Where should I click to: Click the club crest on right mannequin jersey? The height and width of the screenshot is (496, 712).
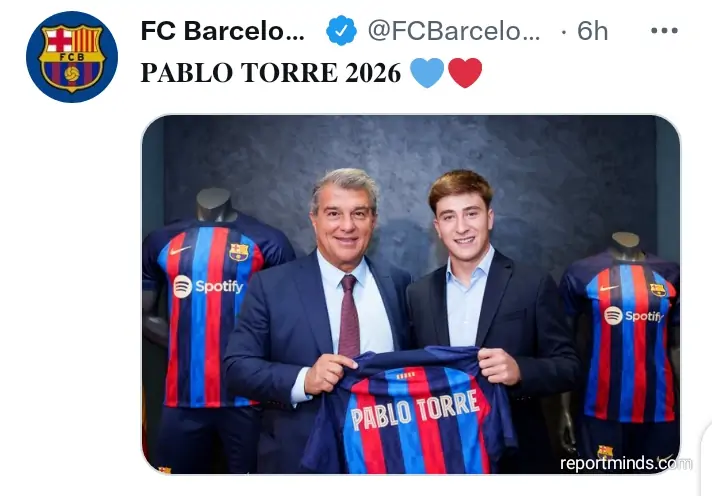(657, 290)
